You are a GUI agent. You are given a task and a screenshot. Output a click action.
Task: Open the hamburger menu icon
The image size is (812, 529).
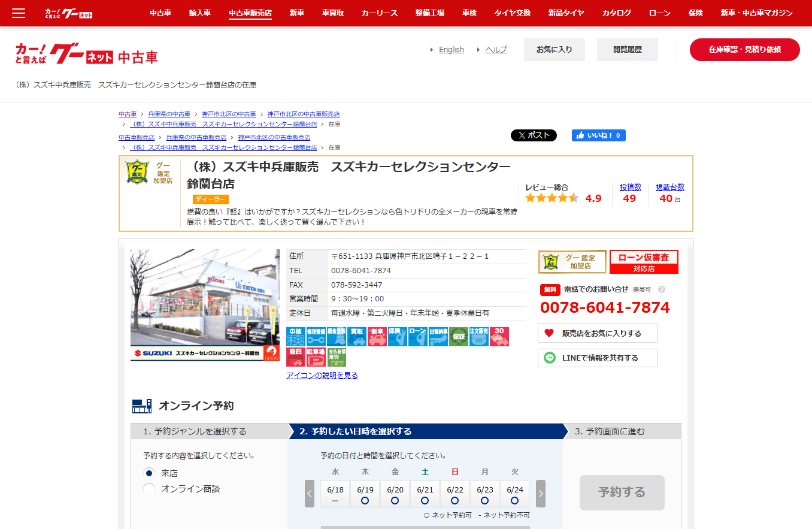tap(19, 13)
